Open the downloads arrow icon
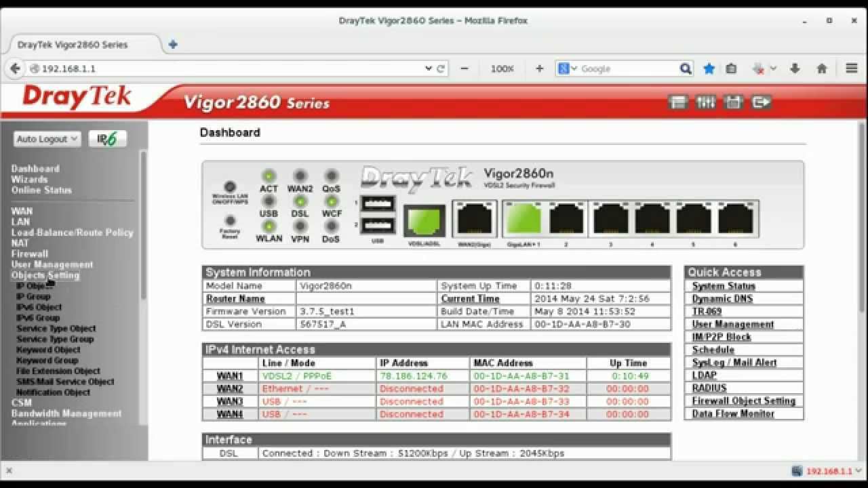This screenshot has width=868, height=488. tap(795, 68)
